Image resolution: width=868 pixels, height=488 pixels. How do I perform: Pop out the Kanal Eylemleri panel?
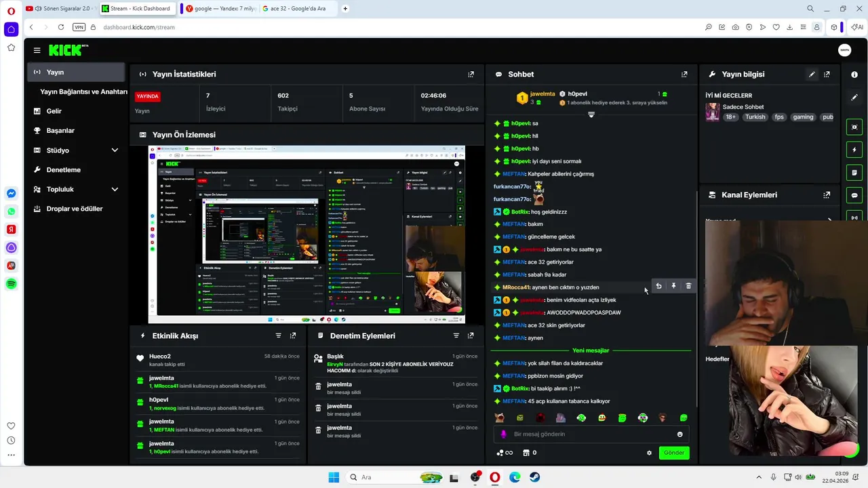[827, 195]
